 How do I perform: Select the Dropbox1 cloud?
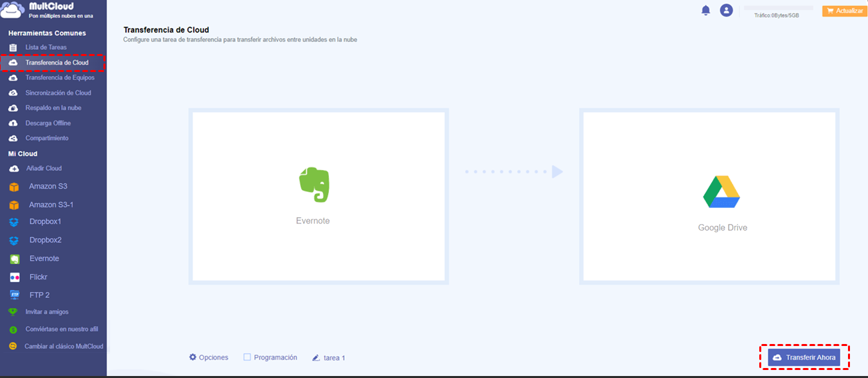point(45,221)
